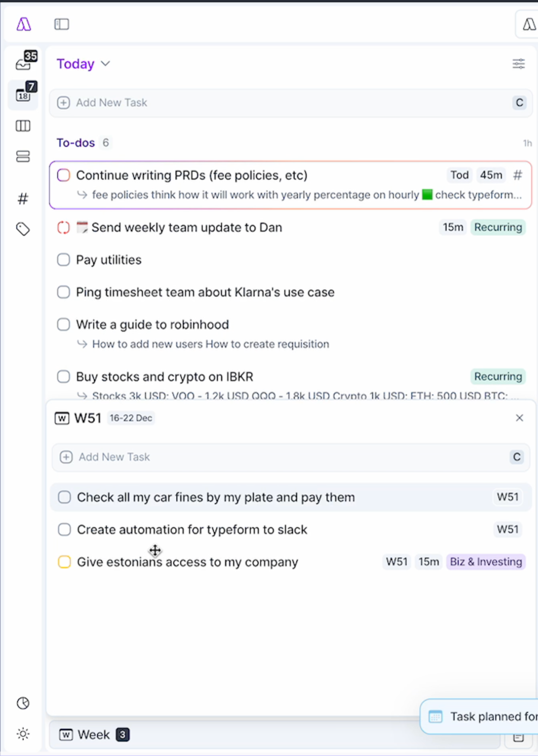The height and width of the screenshot is (756, 538).
Task: Open the filter settings sliders icon
Action: coord(519,63)
